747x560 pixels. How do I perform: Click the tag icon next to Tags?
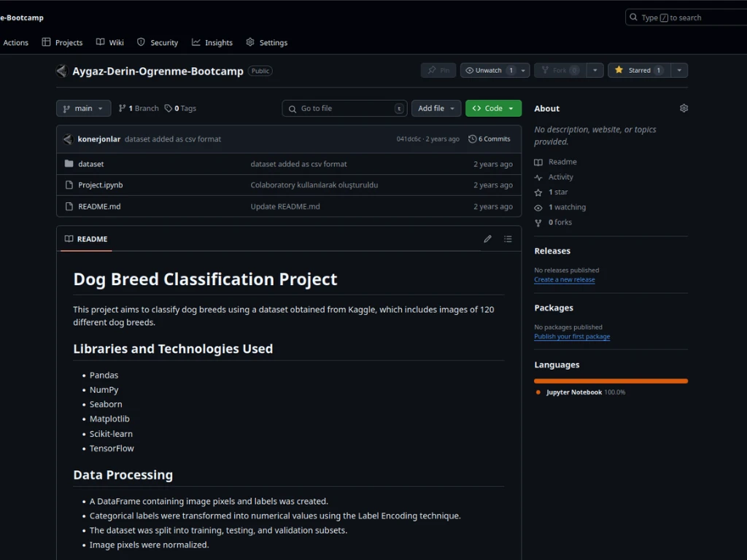tap(169, 109)
